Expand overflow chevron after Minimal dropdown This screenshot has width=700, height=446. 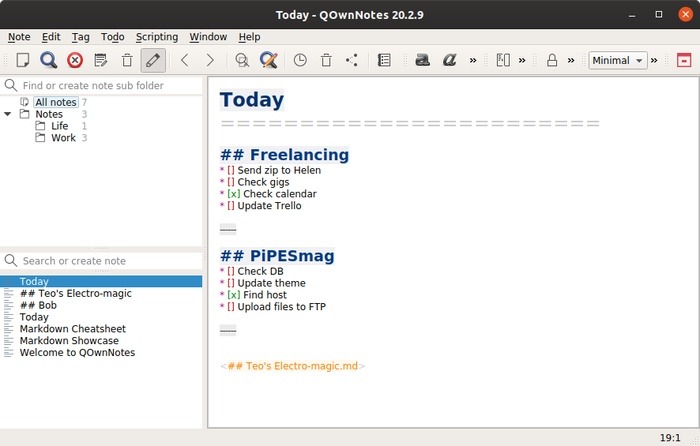pos(654,60)
